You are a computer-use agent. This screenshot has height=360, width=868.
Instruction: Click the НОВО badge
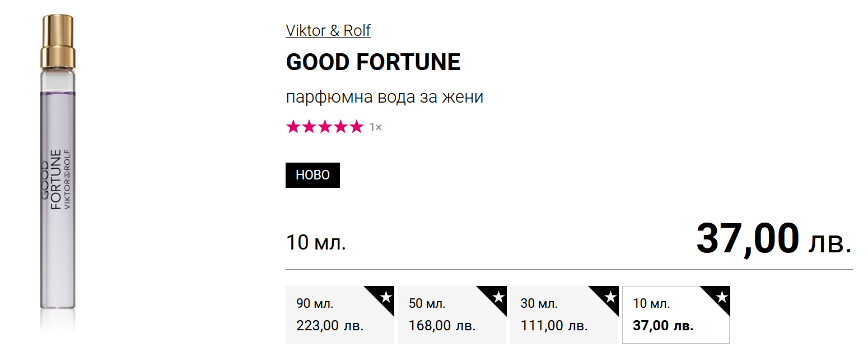[312, 175]
